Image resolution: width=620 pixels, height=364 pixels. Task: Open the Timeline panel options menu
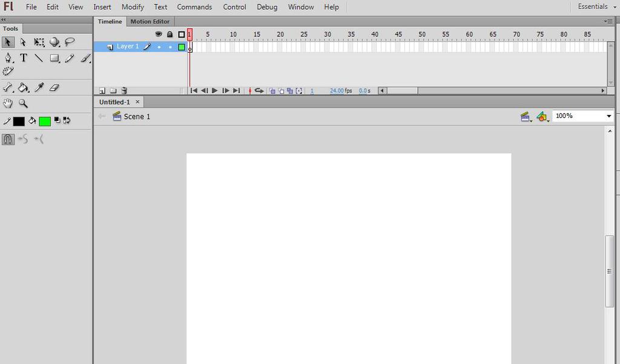tap(608, 21)
